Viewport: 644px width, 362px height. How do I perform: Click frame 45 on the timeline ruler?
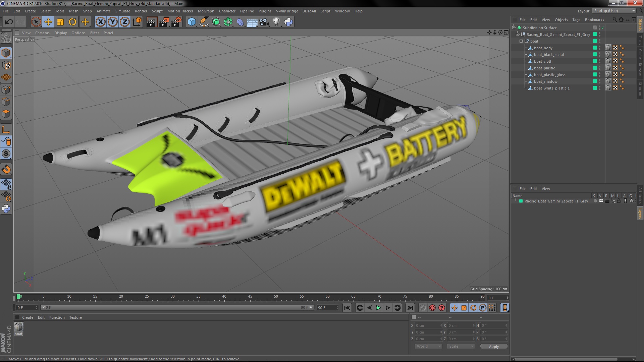(x=250, y=297)
